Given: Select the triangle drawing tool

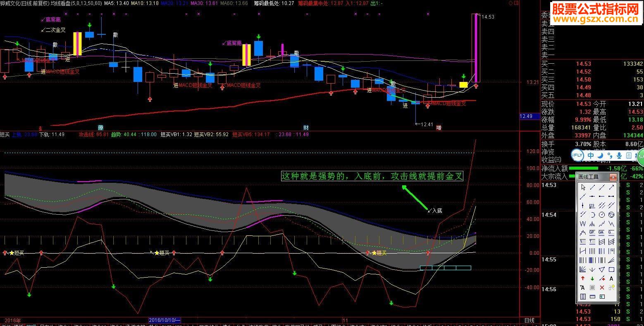Looking at the screenshot, I should pyautogui.click(x=602, y=269).
